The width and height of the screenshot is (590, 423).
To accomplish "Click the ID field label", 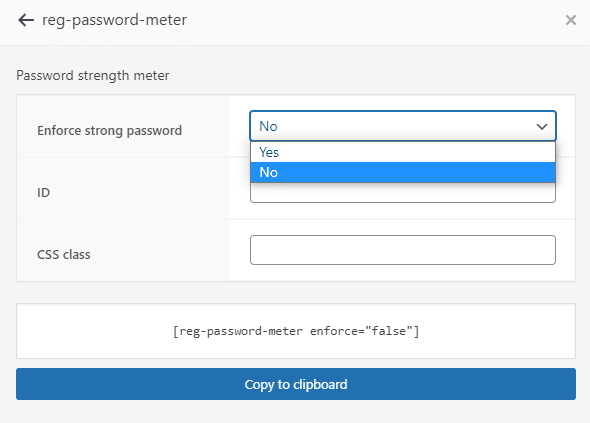I will click(43, 193).
